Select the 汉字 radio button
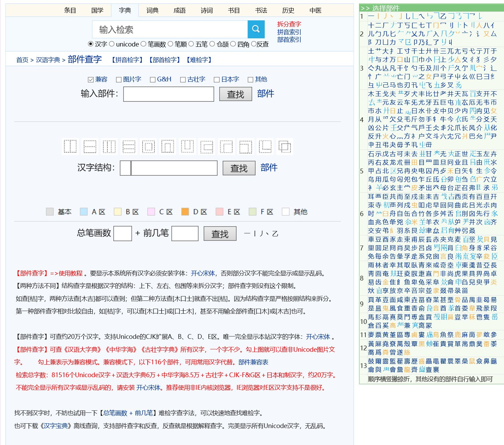Screen dimensions: 504x445 point(91,44)
